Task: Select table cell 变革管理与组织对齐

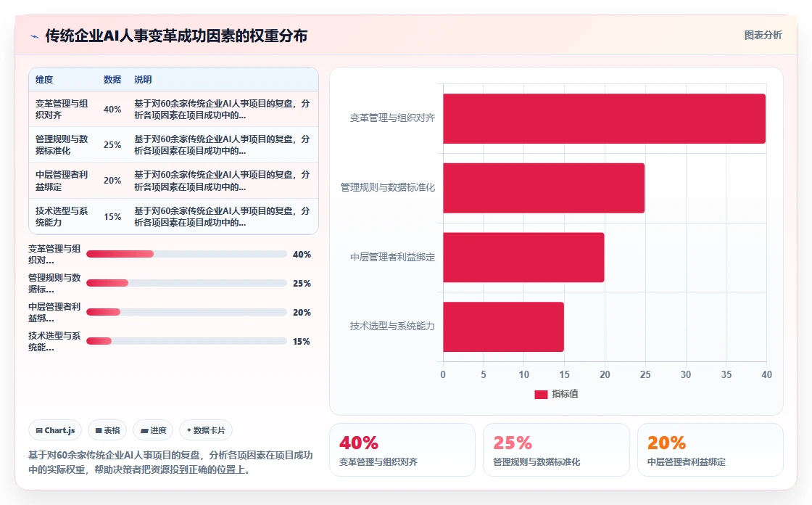Action: [x=62, y=110]
